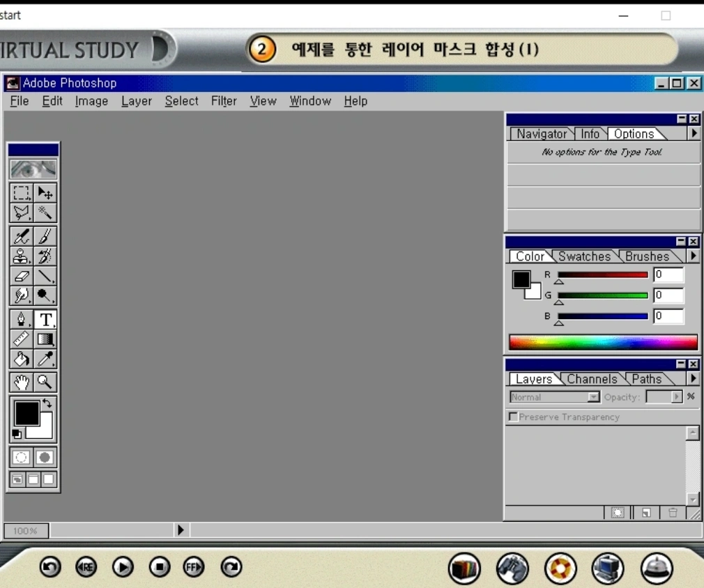Select the Rectangular Marquee tool
704x588 pixels.
click(22, 193)
